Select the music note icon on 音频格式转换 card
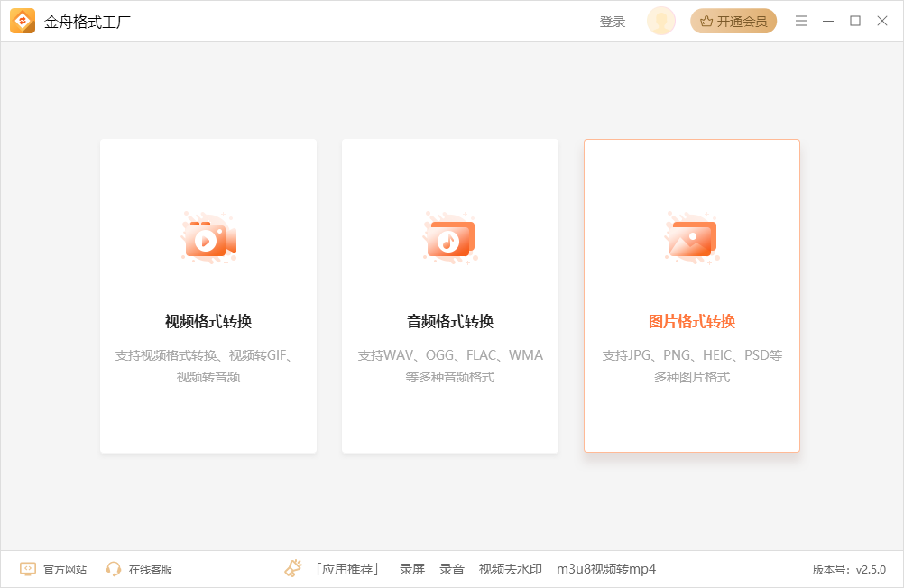 (x=449, y=237)
